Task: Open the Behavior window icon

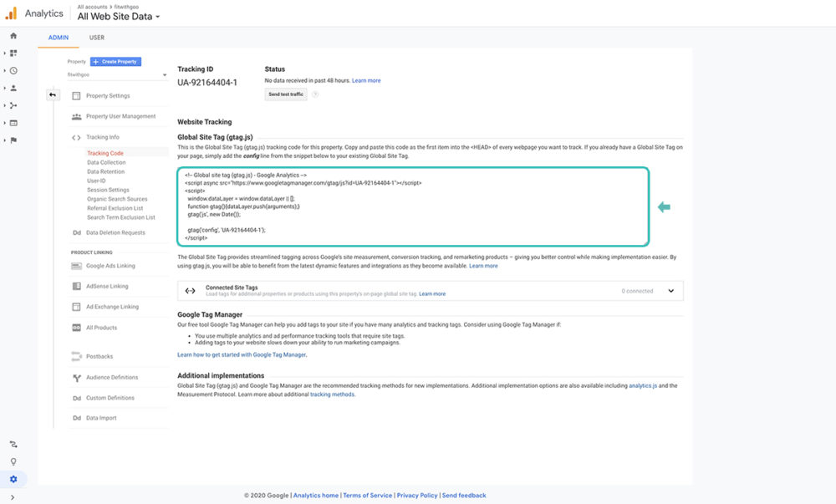Action: [13, 123]
